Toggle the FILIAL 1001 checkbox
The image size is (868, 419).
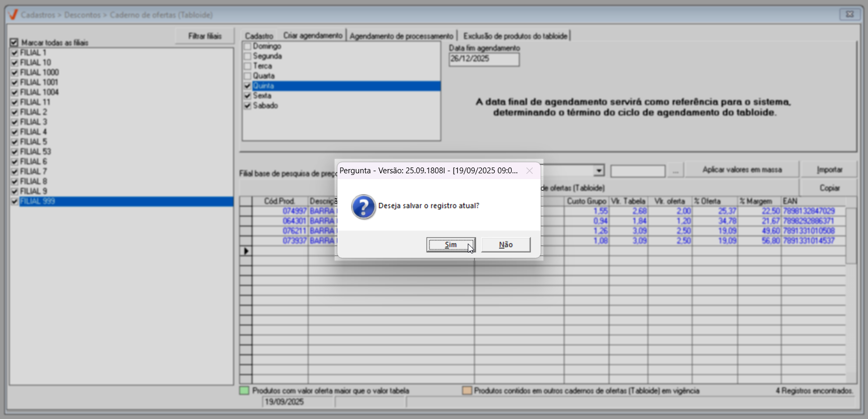(14, 82)
